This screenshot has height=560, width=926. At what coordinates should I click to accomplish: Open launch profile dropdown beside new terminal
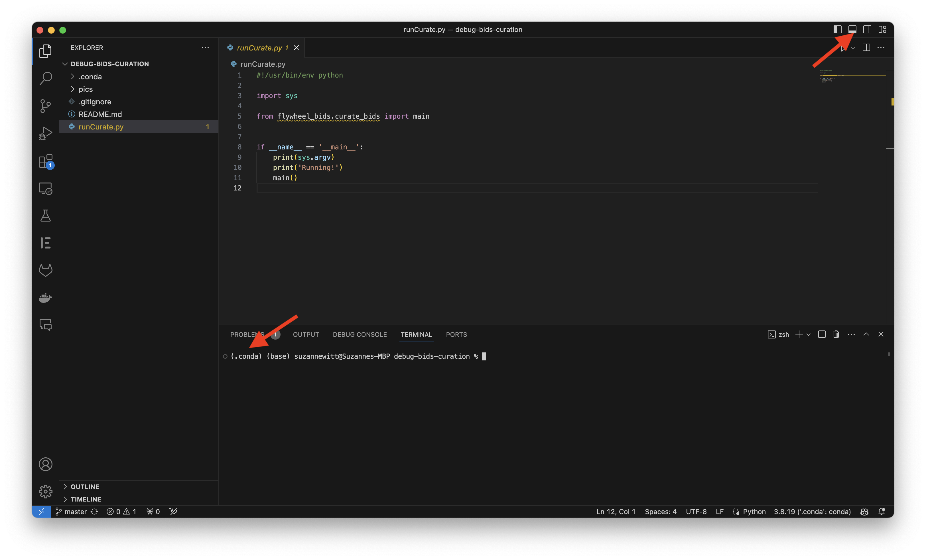[808, 334]
